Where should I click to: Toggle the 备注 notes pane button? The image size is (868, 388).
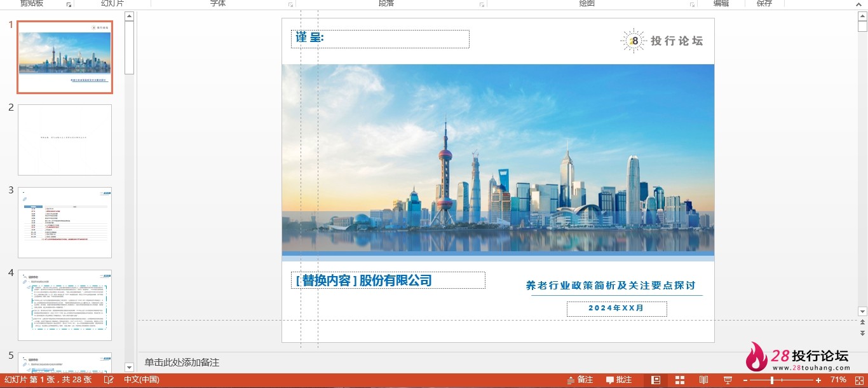coord(580,380)
